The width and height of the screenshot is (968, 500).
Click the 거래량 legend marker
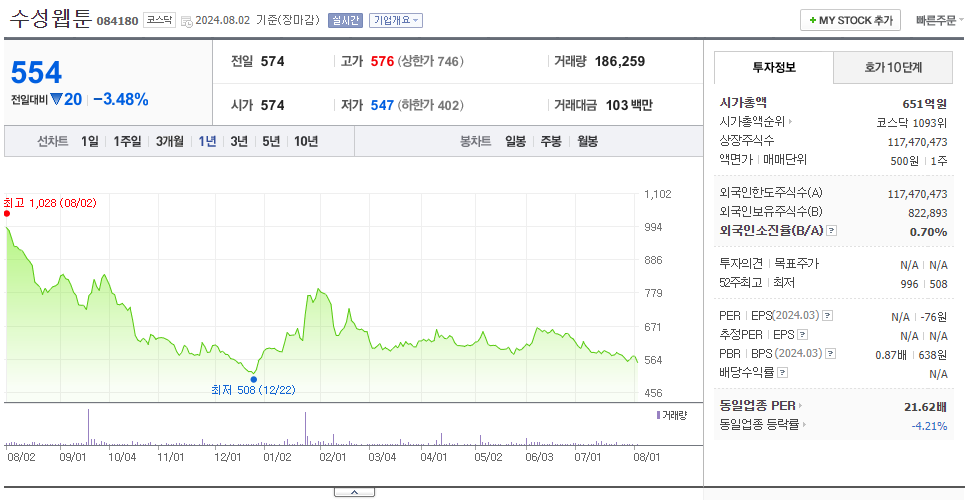pyautogui.click(x=658, y=415)
